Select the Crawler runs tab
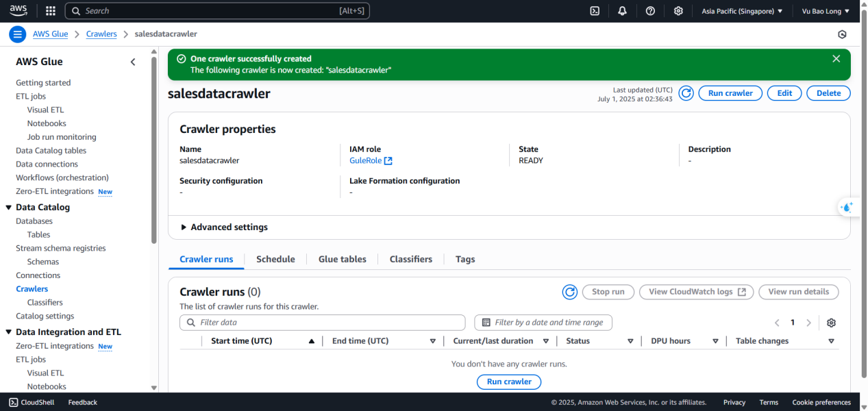Viewport: 868px width, 411px height. [x=206, y=260]
